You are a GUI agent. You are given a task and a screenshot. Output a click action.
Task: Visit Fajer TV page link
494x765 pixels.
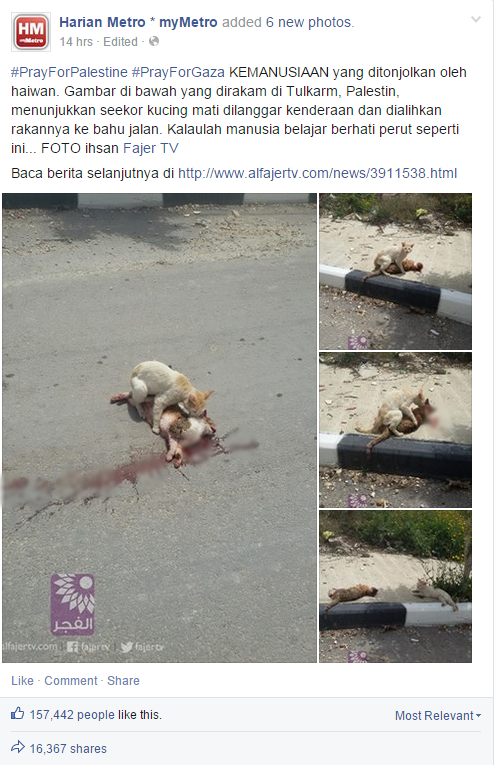pos(151,148)
